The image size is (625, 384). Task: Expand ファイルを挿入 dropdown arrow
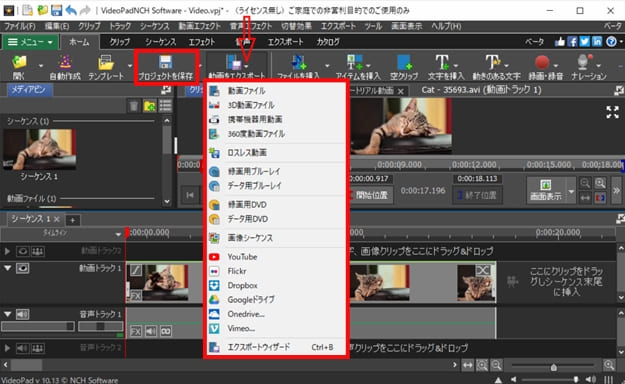[x=327, y=66]
